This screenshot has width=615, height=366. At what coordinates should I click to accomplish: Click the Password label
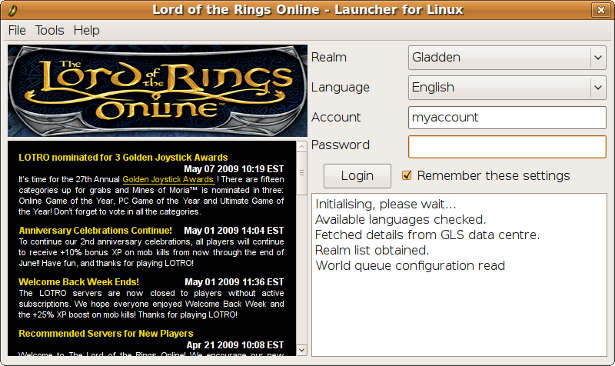pos(340,145)
